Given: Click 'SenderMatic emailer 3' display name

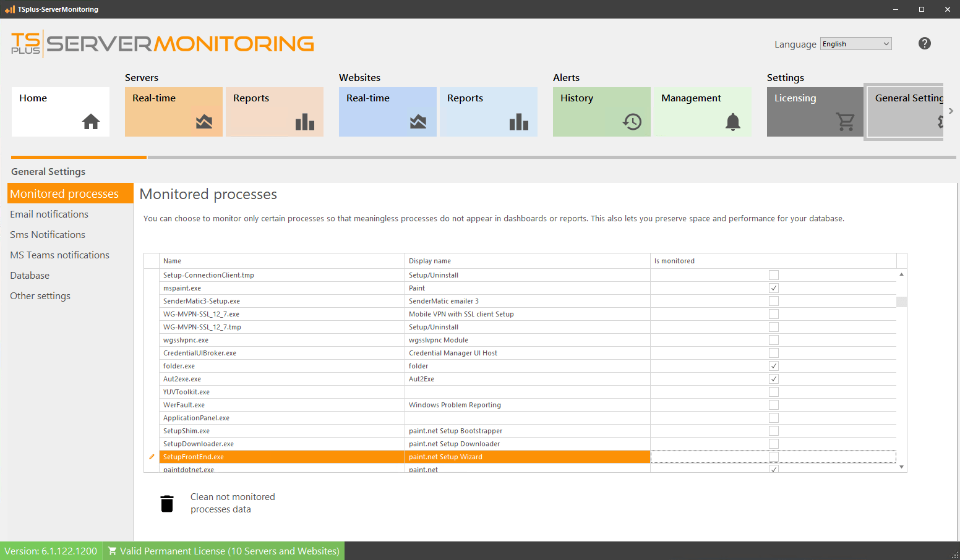Looking at the screenshot, I should pos(528,301).
